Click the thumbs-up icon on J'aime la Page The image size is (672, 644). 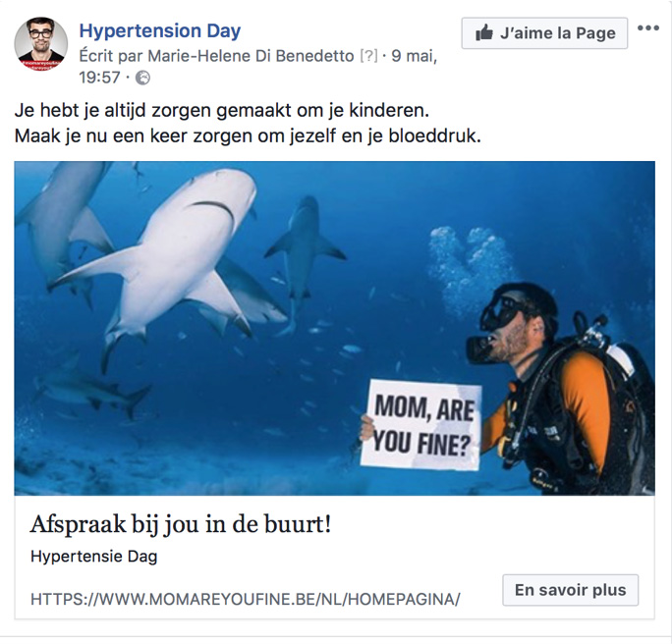[484, 32]
